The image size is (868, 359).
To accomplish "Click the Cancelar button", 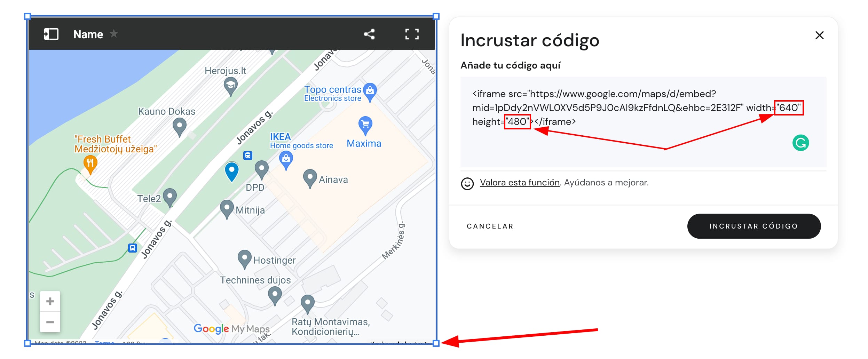I will point(490,226).
